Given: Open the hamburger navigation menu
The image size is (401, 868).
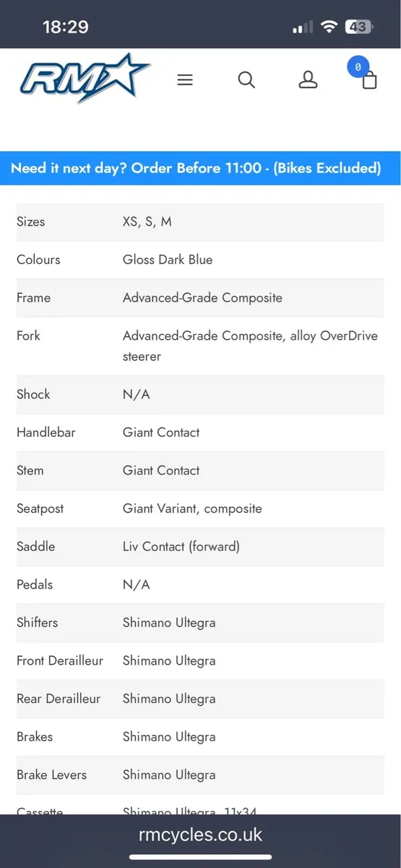Looking at the screenshot, I should 185,80.
